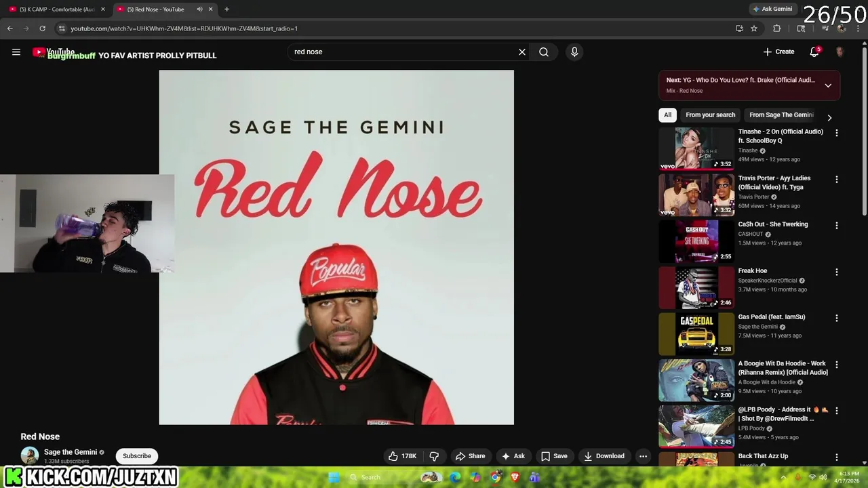Open options for Travis Porter - Ayy Ladies
The image size is (868, 488).
(x=836, y=180)
